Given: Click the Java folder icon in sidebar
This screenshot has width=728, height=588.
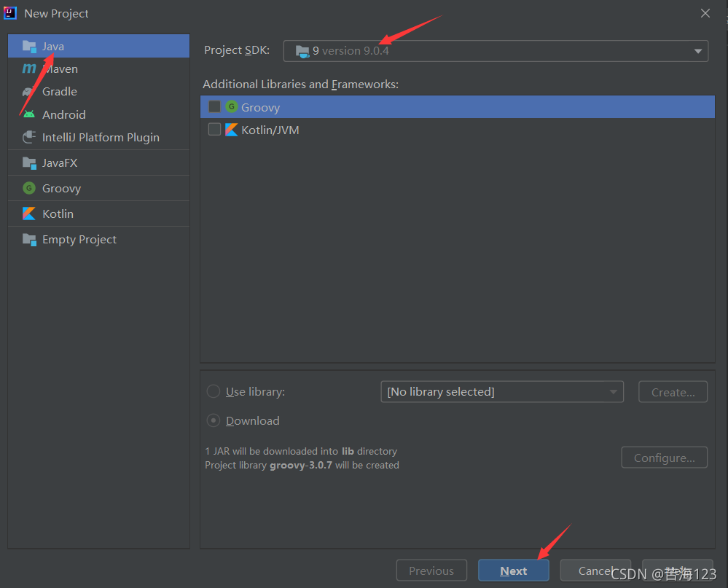Looking at the screenshot, I should click(29, 47).
